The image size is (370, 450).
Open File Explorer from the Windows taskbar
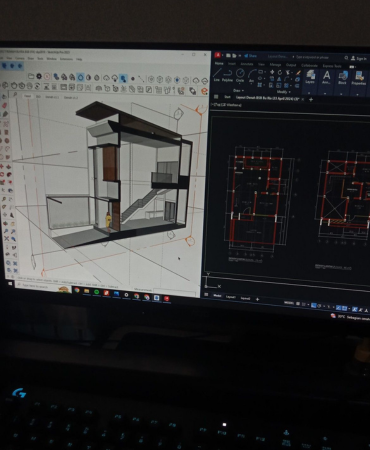tap(86, 291)
